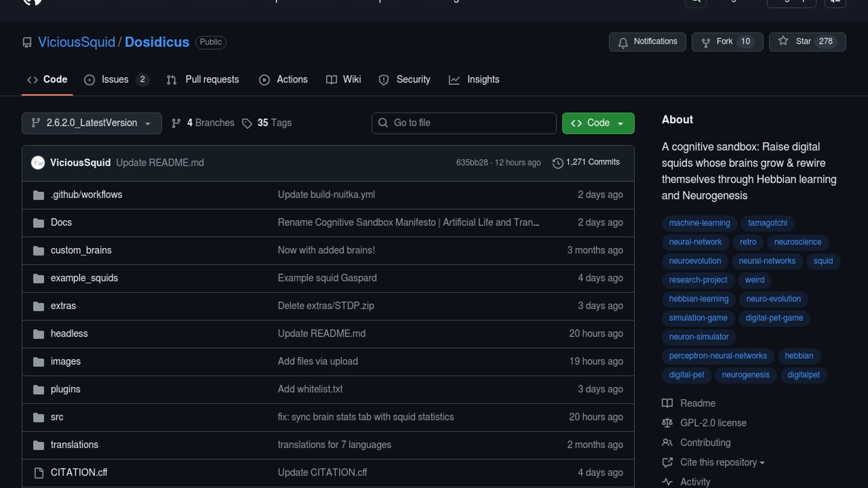
Task: Click the Notifications bell icon
Action: tap(623, 42)
